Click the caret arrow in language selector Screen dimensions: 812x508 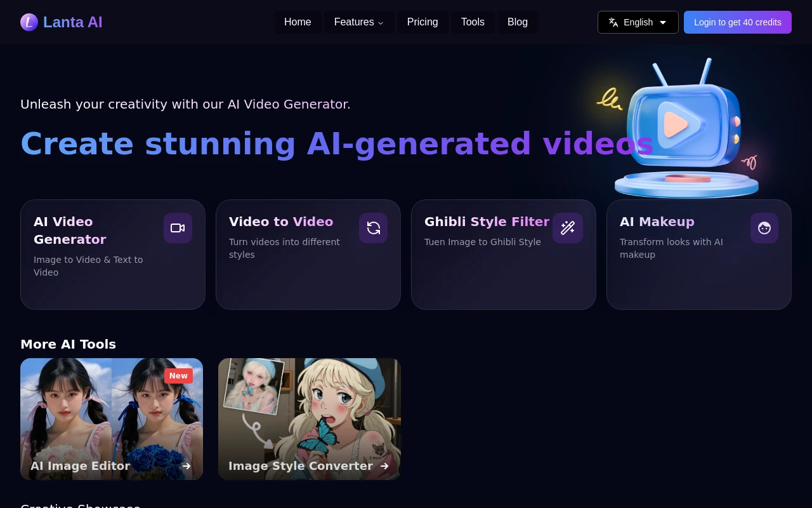pyautogui.click(x=663, y=22)
